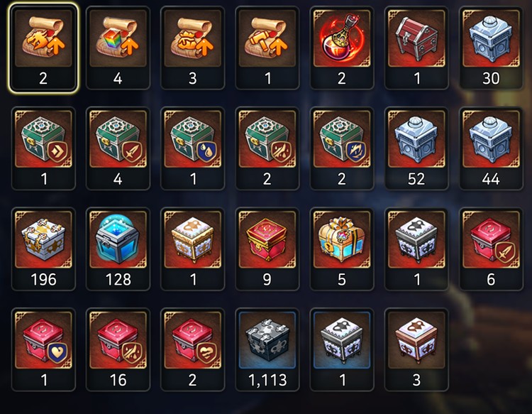
Task: Select the red box showing count 16
Action: tap(118, 349)
